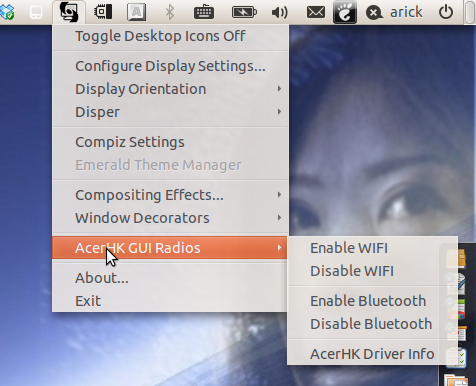Click the Dropbox icon in the panel
This screenshot has height=386, width=476.
coord(7,12)
